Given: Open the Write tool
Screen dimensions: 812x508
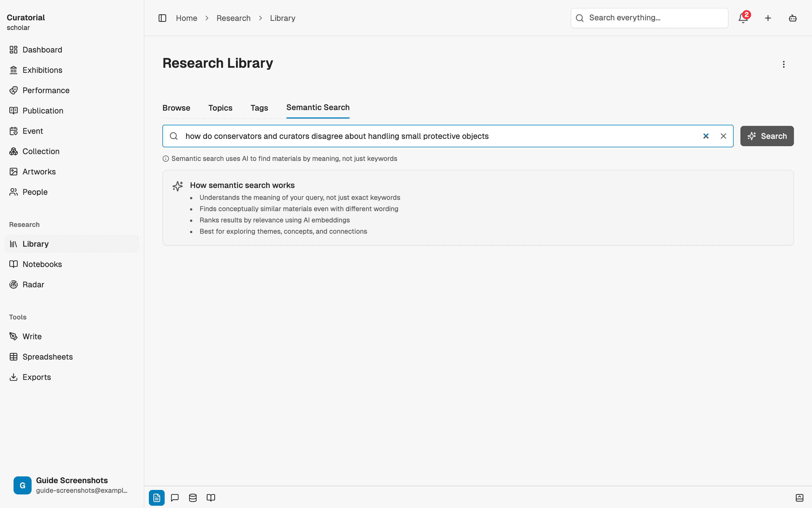Looking at the screenshot, I should 72,336.
